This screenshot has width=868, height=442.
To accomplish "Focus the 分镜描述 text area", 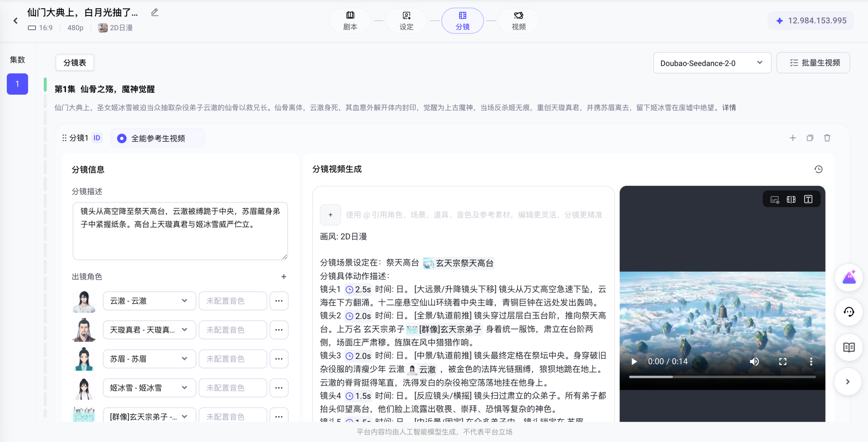I will (x=180, y=231).
